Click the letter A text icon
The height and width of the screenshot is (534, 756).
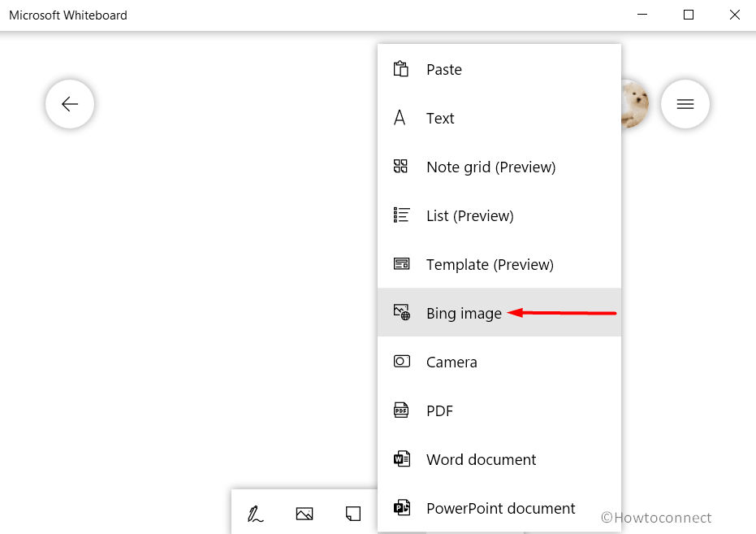[x=400, y=118]
